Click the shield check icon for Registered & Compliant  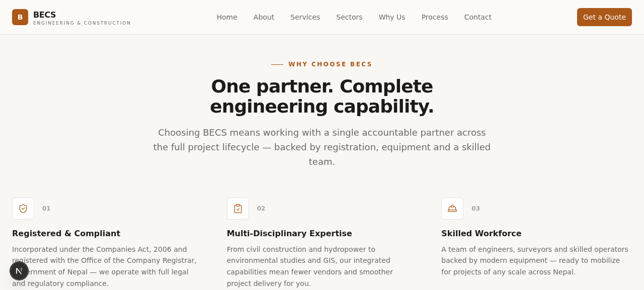23,209
